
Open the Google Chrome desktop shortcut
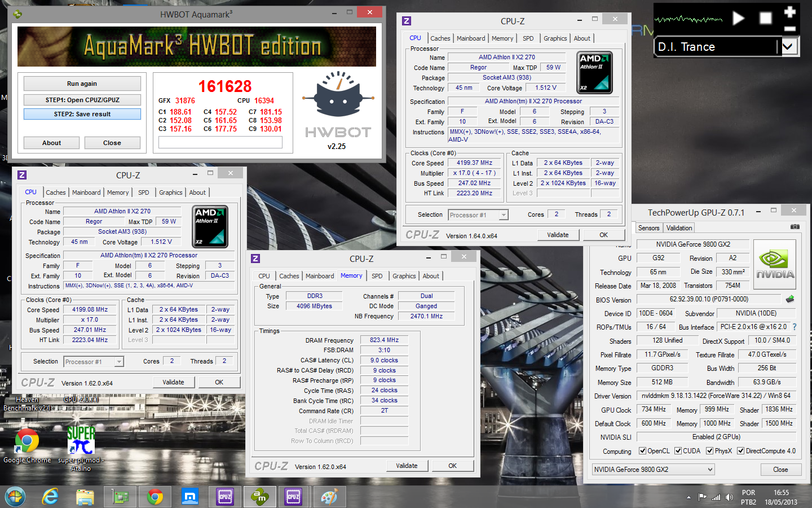click(x=27, y=446)
